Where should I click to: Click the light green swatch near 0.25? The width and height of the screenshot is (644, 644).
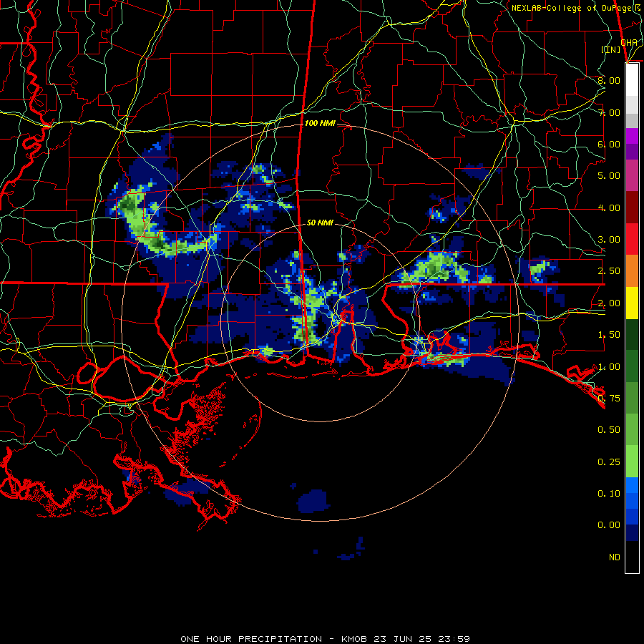632,462
